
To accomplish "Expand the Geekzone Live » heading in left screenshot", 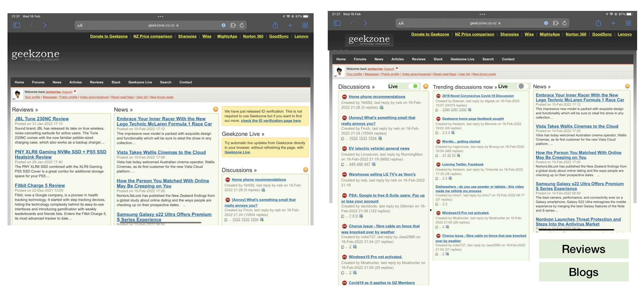I will point(243,134).
